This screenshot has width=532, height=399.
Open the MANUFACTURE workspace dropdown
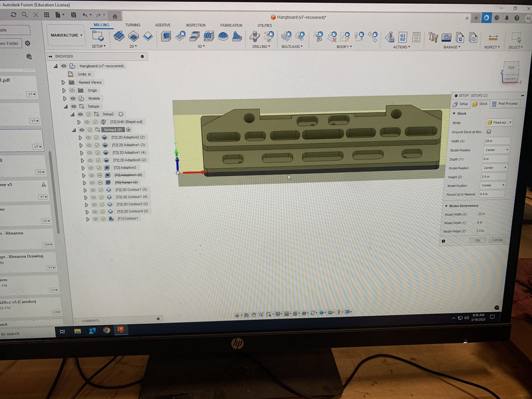pos(66,35)
